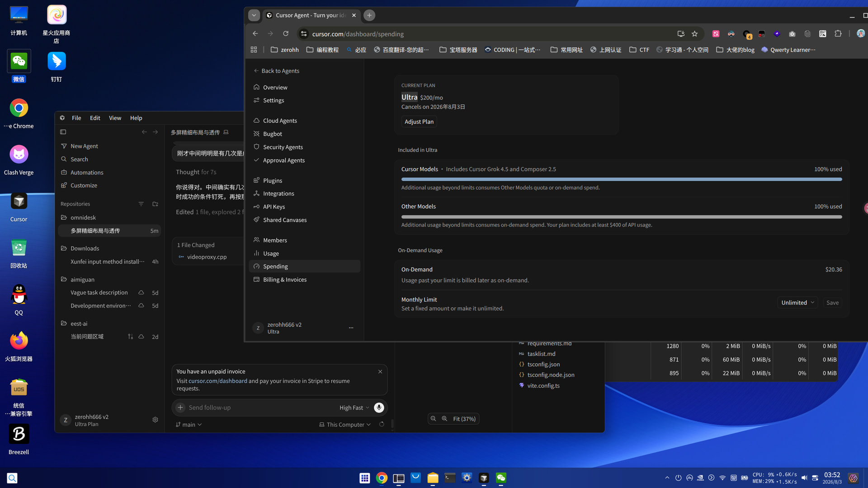Open Clash Verge desktop icon
The height and width of the screenshot is (488, 868).
pyautogui.click(x=19, y=160)
